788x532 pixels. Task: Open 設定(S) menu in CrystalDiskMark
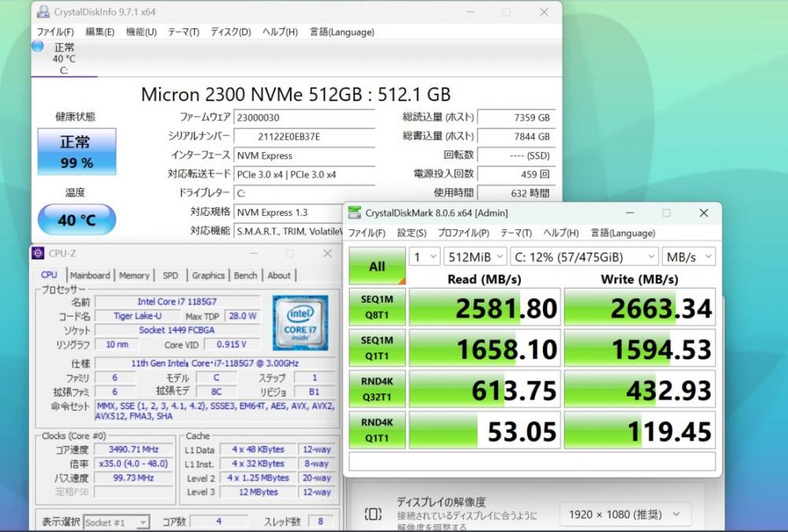point(411,233)
